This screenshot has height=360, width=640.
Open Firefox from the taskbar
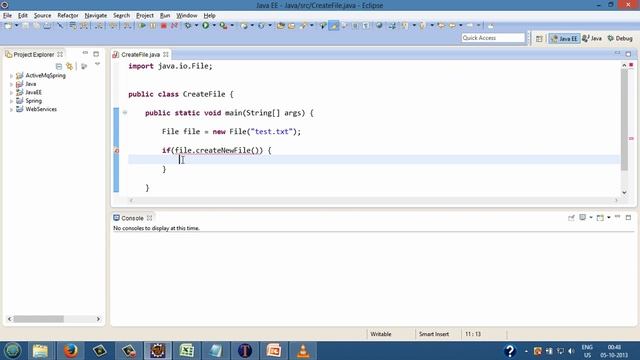click(x=70, y=351)
